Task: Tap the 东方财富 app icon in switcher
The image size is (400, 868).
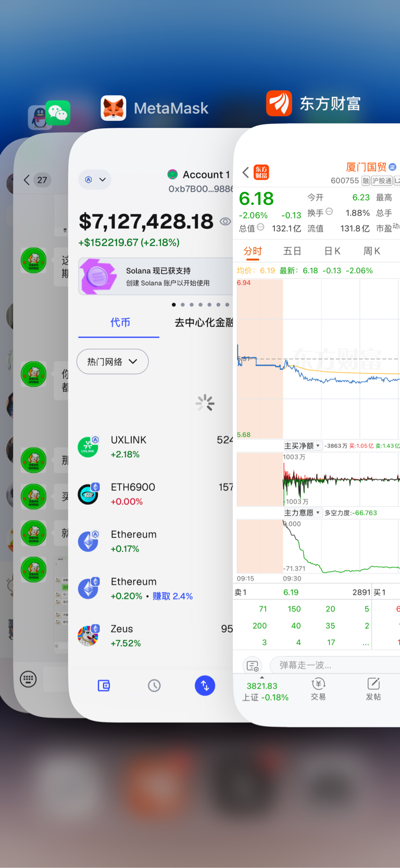Action: [x=279, y=103]
